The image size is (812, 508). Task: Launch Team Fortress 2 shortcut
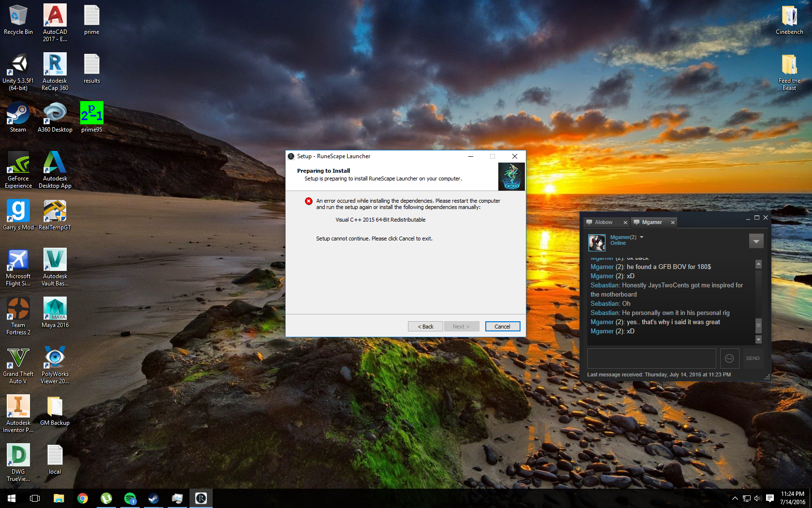click(18, 316)
